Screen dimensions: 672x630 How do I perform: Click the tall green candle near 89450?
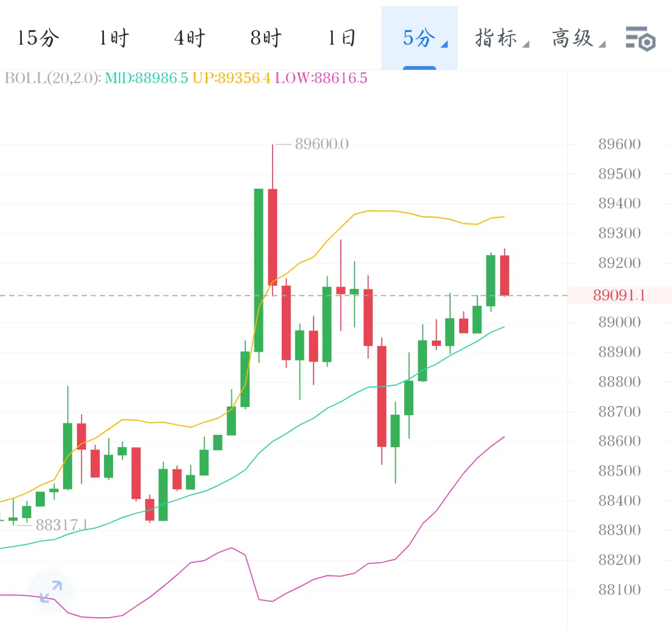click(x=259, y=270)
